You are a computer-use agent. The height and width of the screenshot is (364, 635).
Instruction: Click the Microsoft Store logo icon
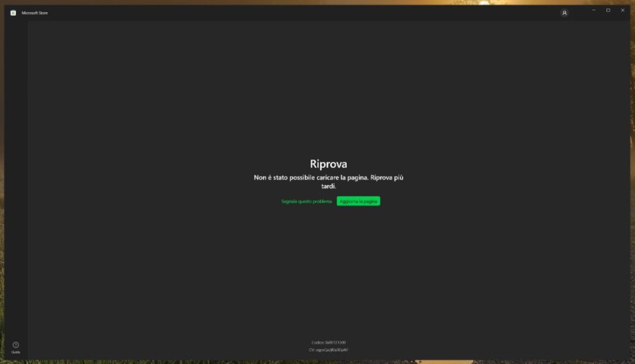click(x=13, y=13)
